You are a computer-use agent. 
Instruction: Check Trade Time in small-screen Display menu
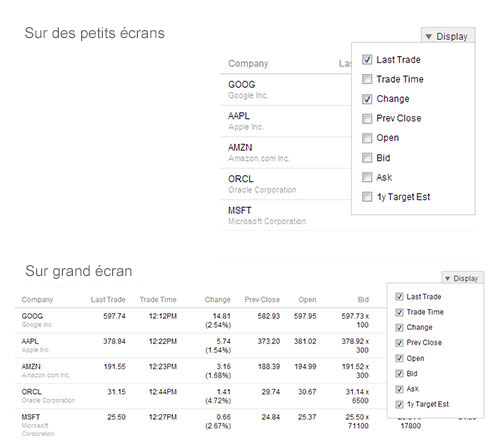[367, 79]
